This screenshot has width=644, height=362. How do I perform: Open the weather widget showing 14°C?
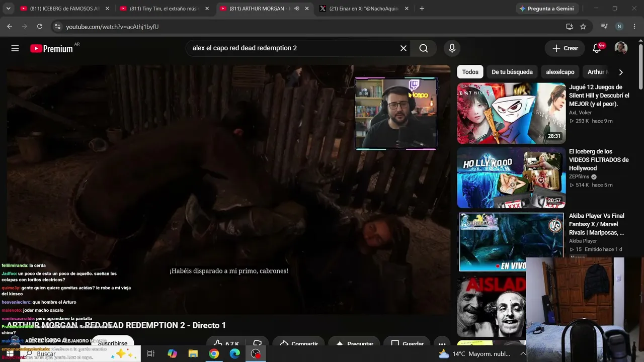pos(474,354)
